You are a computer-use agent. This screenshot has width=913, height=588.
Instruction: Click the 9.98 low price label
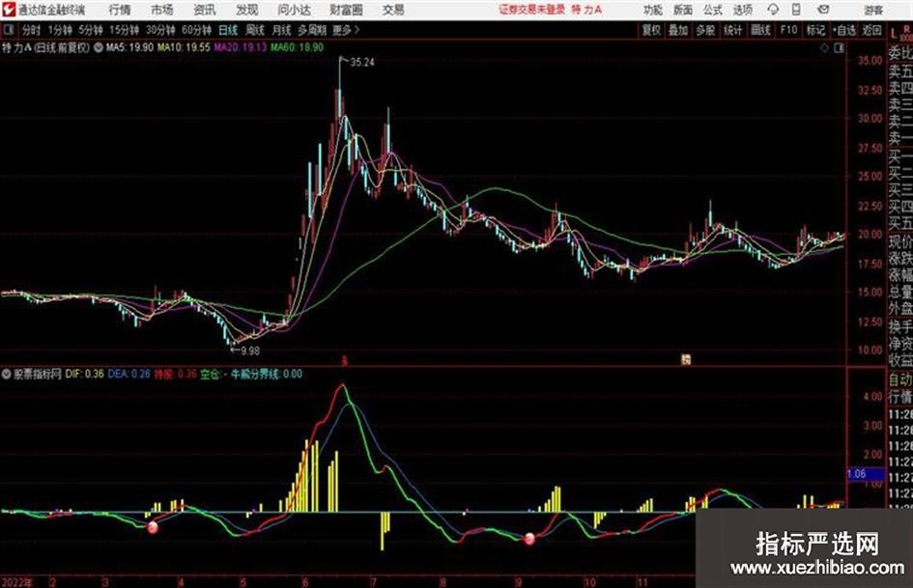(x=250, y=350)
